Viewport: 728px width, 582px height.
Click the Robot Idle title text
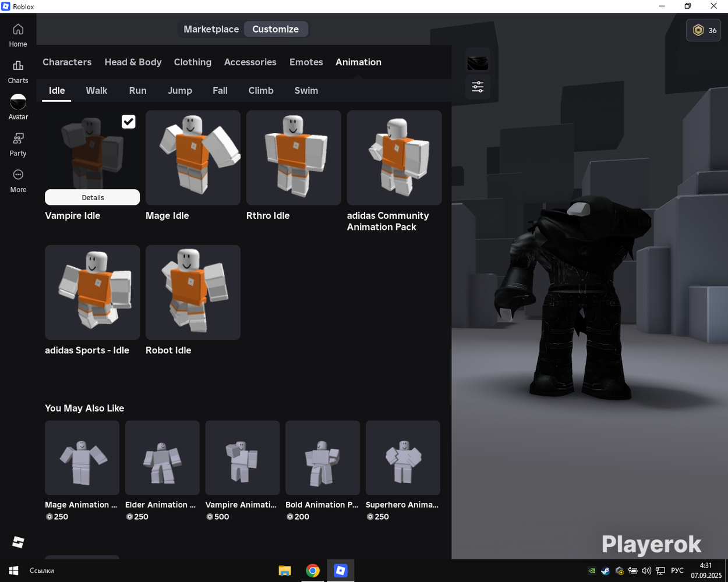click(x=168, y=350)
